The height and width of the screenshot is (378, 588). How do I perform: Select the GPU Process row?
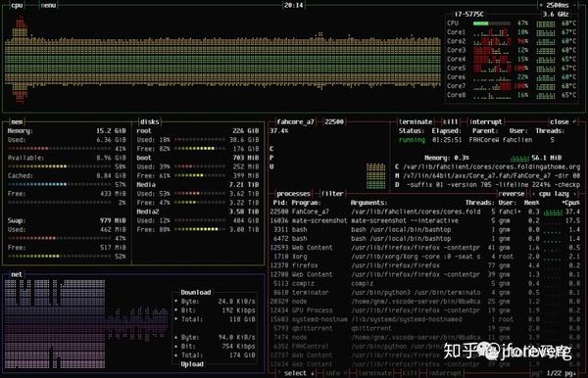(425, 310)
